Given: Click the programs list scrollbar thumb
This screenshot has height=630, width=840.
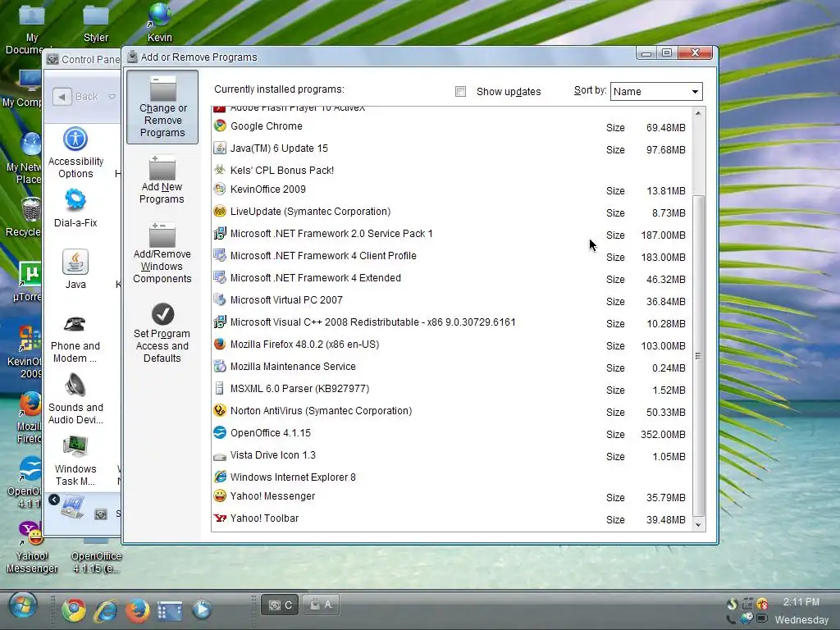Looking at the screenshot, I should point(697,356).
